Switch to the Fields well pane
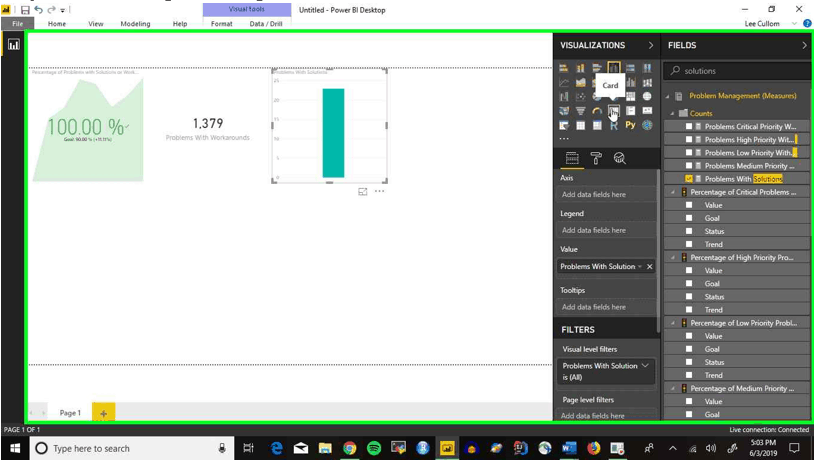 tap(572, 159)
